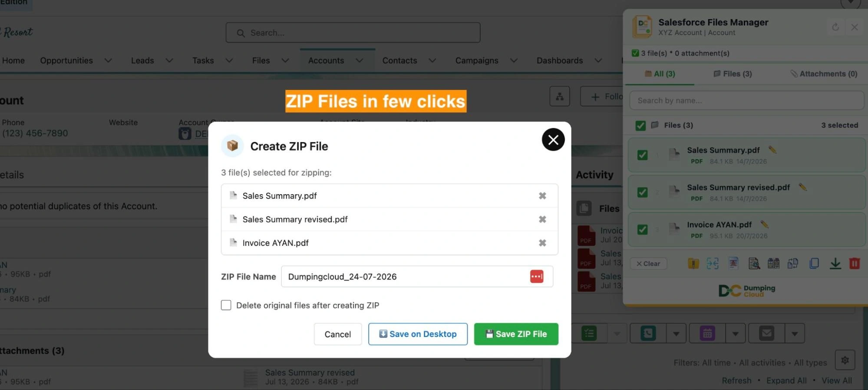The image size is (868, 390).
Task: Open the Opportunities tab
Action: pos(66,61)
